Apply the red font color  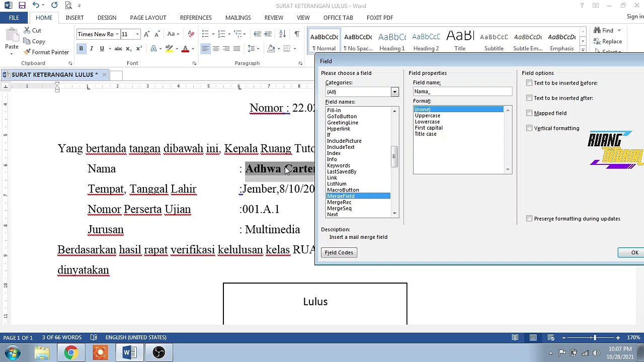pyautogui.click(x=185, y=49)
